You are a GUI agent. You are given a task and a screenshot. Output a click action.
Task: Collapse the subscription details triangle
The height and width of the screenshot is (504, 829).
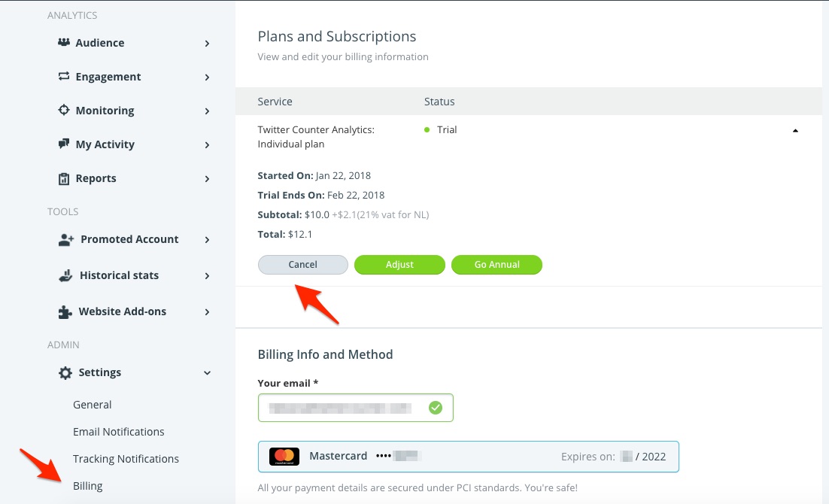795,131
